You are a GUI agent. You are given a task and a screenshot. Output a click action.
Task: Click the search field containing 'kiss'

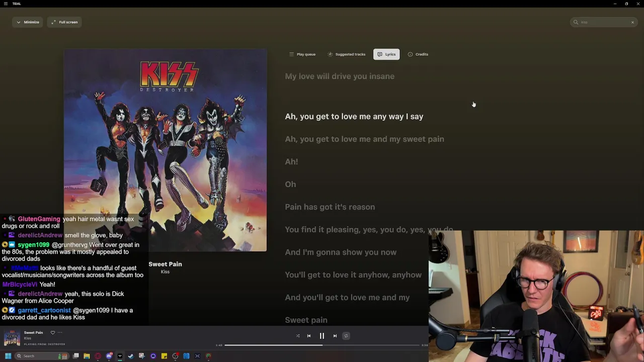point(604,22)
